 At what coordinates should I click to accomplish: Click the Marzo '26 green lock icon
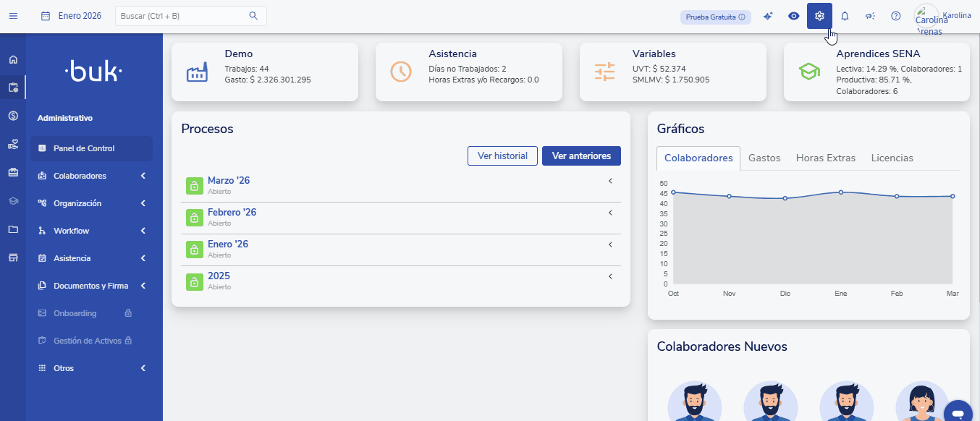(193, 185)
